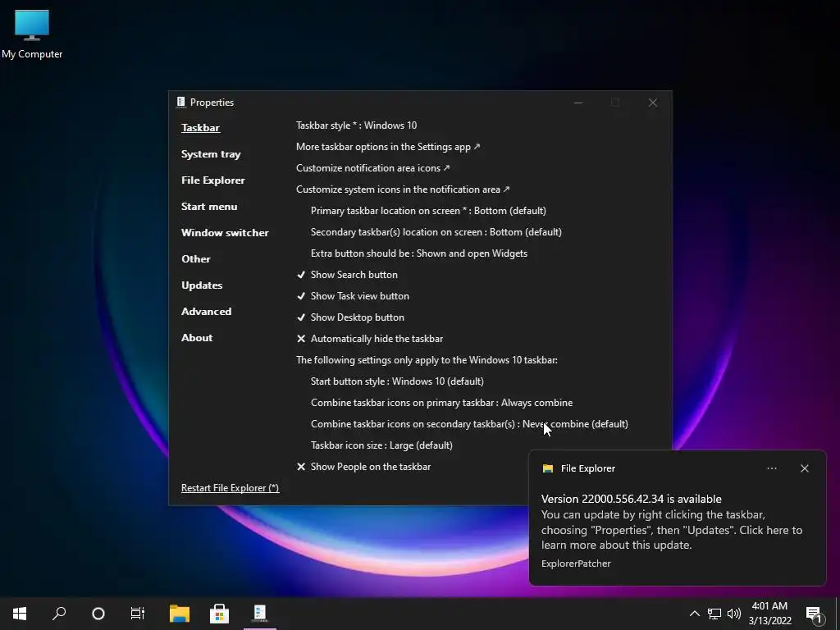Minimize the Properties window
840x630 pixels.
(578, 103)
